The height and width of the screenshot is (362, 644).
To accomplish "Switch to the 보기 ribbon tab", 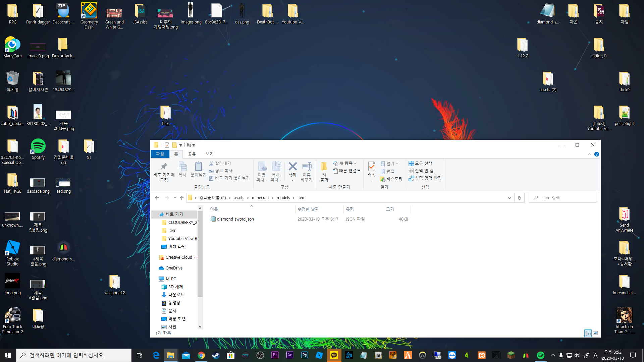I will 210,154.
